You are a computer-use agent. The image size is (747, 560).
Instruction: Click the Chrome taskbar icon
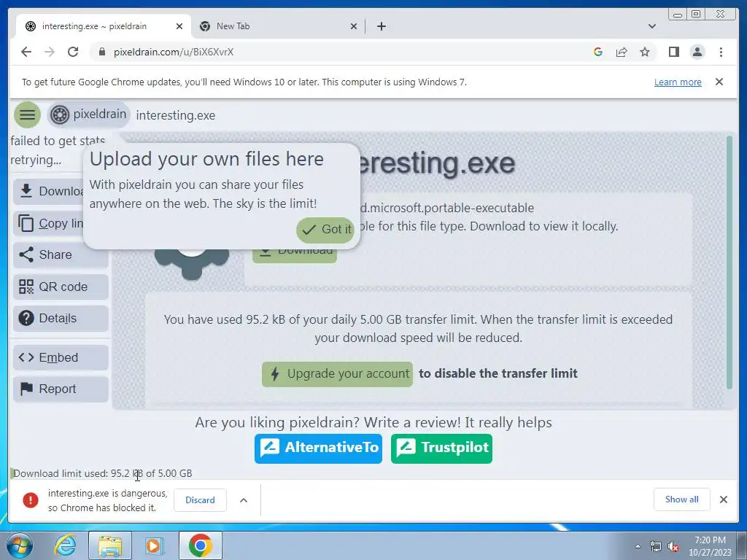point(201,545)
